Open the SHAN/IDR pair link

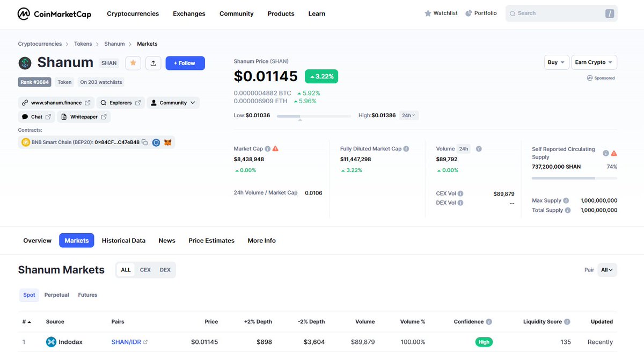129,342
